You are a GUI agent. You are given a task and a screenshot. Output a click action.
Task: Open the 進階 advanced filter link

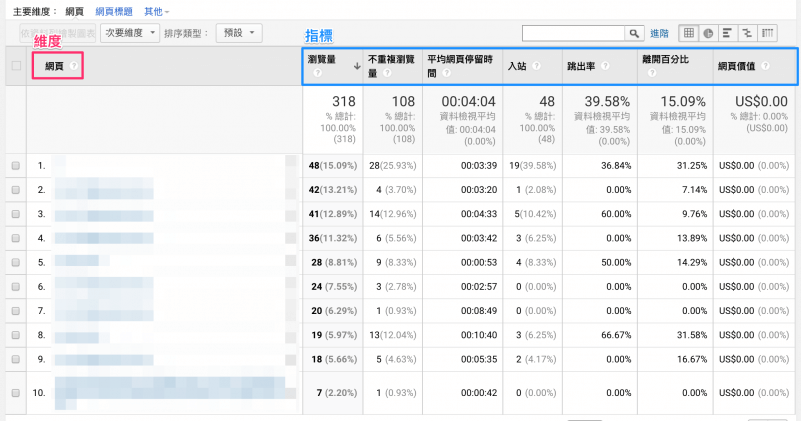click(x=660, y=33)
